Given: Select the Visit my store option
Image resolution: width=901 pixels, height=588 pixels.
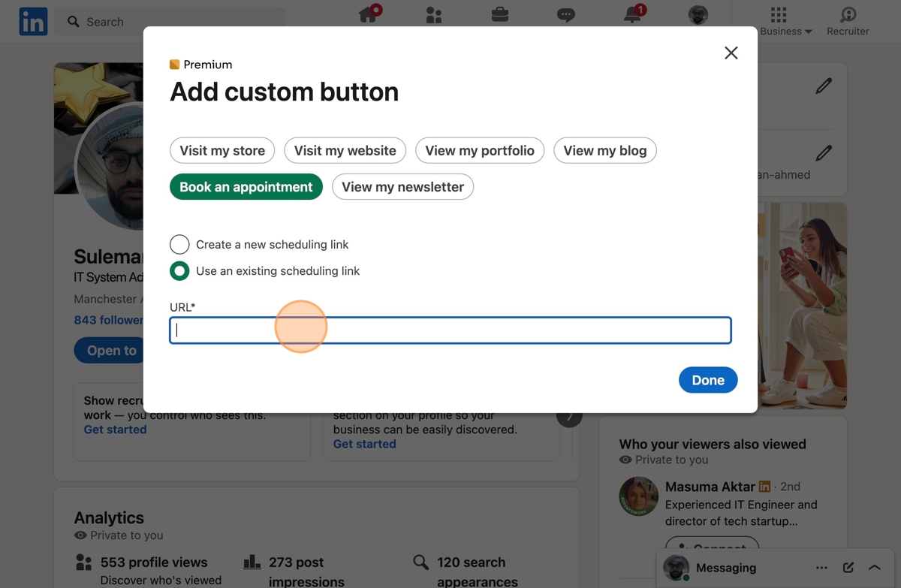Looking at the screenshot, I should click(222, 150).
